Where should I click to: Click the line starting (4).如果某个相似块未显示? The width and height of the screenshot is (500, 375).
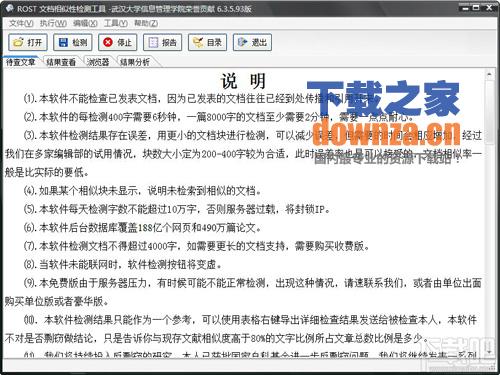coord(142,191)
